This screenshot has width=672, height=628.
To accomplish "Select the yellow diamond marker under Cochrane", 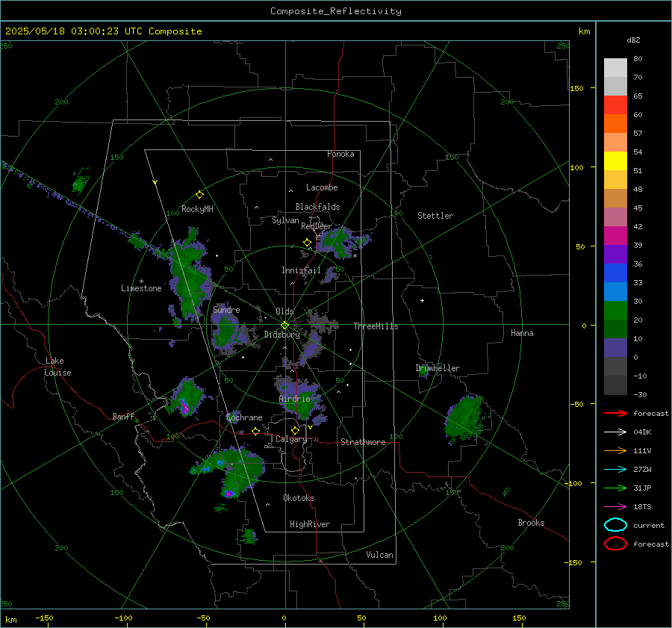I will 255,431.
